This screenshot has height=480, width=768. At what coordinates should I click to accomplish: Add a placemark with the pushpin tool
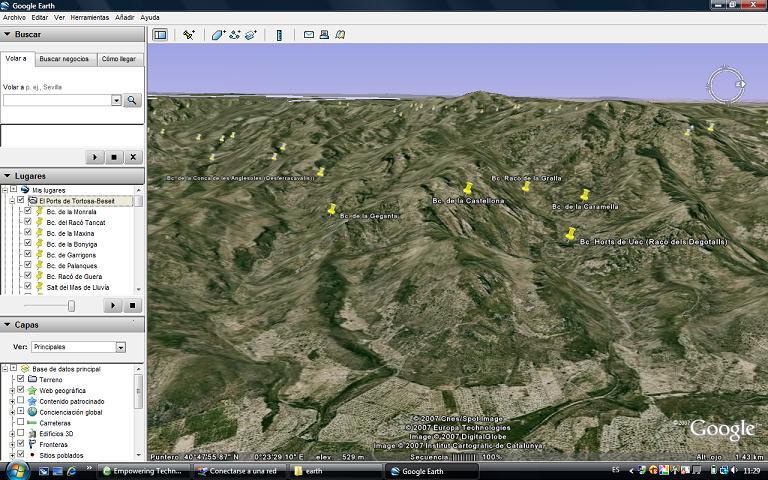click(x=189, y=35)
